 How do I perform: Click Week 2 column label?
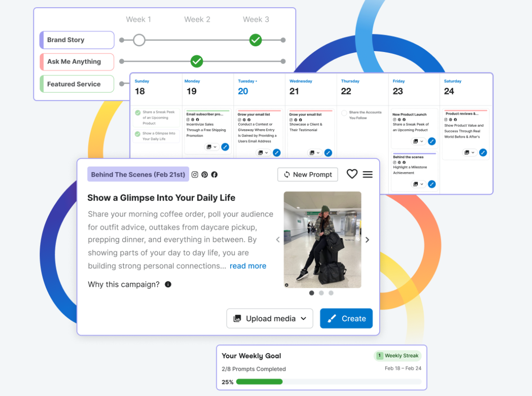(x=197, y=20)
